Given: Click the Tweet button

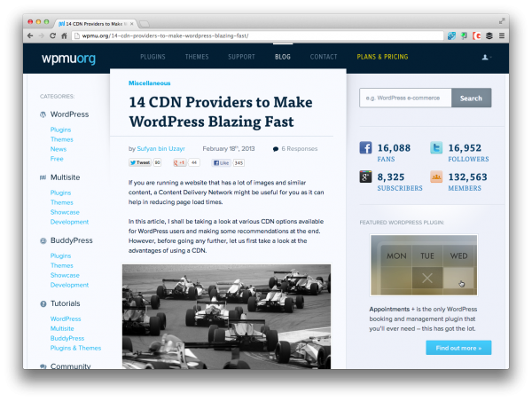Looking at the screenshot, I should (x=140, y=162).
